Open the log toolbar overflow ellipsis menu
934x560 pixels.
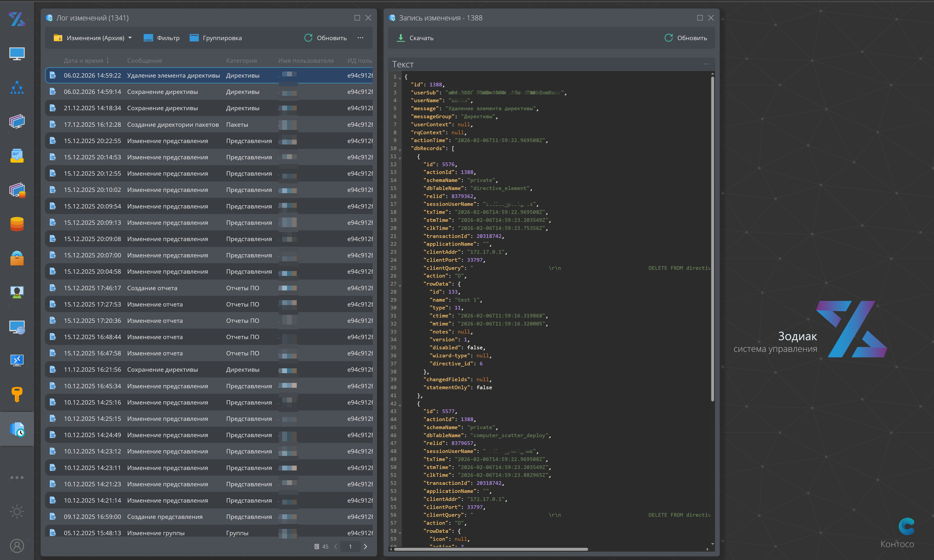(360, 38)
